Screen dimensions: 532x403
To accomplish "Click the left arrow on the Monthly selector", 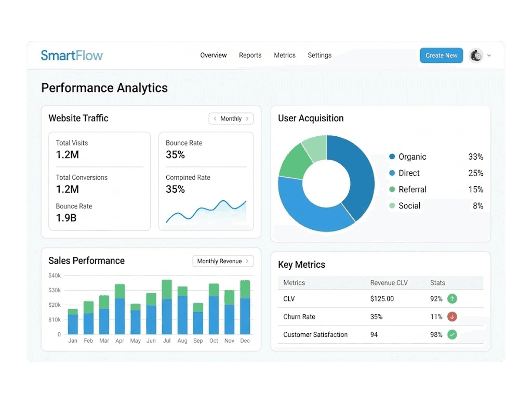I will pos(216,119).
